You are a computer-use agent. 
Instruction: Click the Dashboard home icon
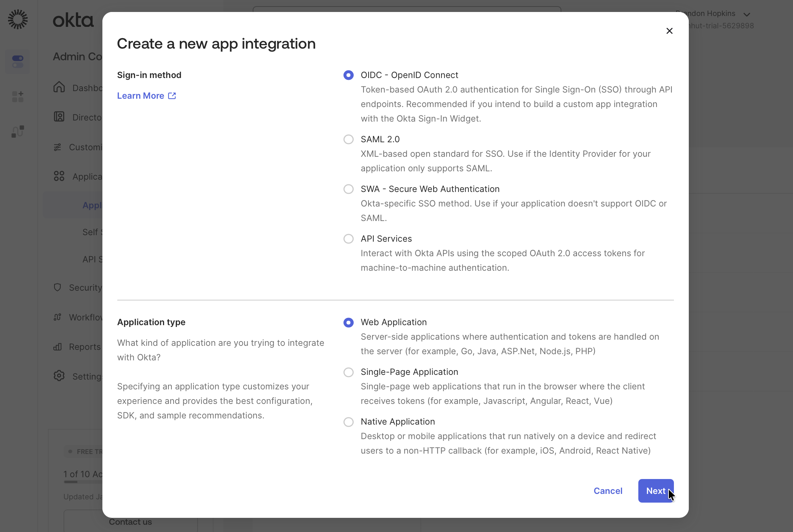(60, 87)
